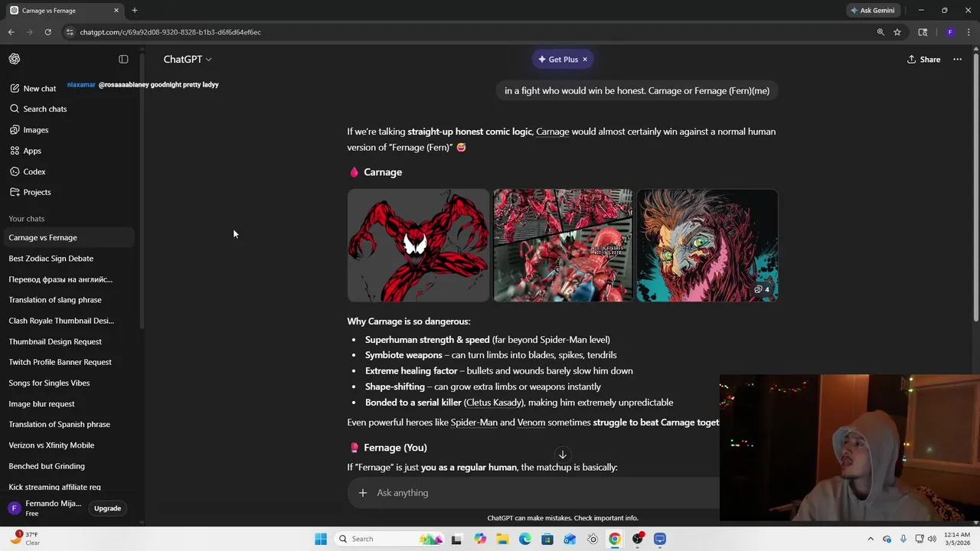Click Ask Gemini button
980x551 pixels.
coord(873,10)
